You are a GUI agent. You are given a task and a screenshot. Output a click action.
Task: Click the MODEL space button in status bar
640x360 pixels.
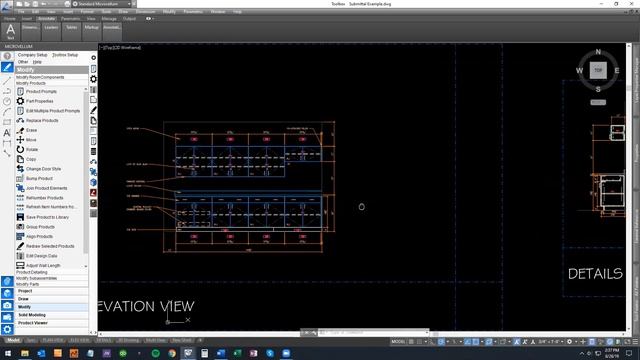(398, 342)
